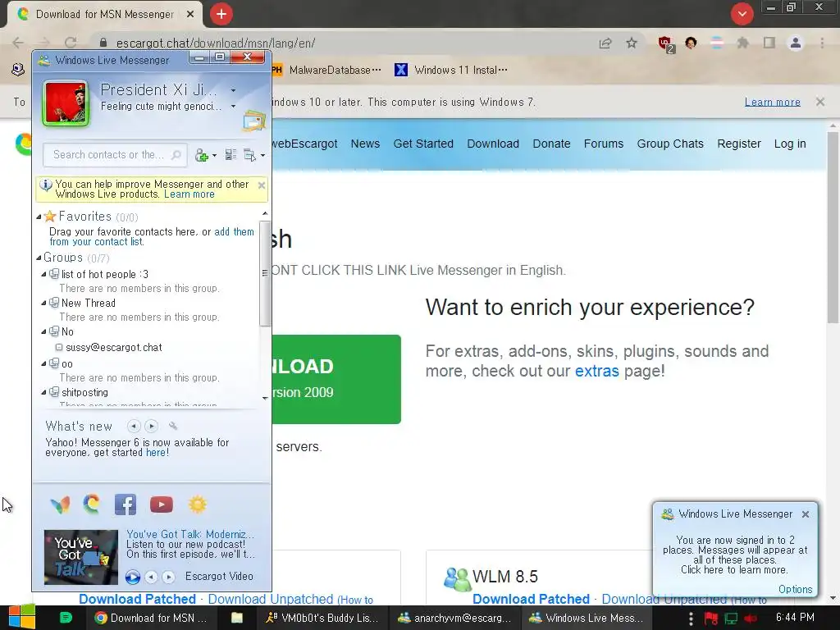Open the Windows Start button

tap(22, 617)
